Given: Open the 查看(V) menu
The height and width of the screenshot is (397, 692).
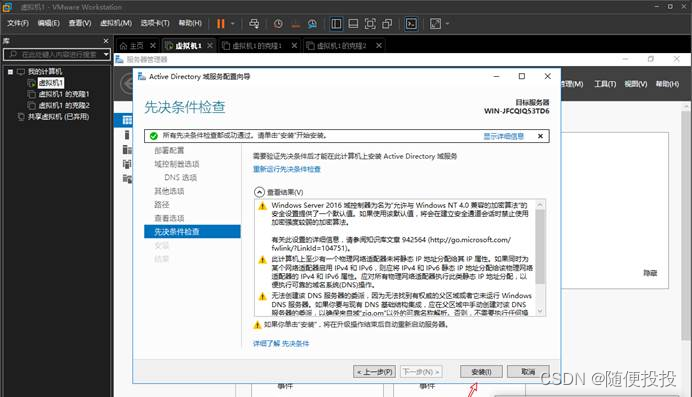Looking at the screenshot, I should [x=79, y=23].
